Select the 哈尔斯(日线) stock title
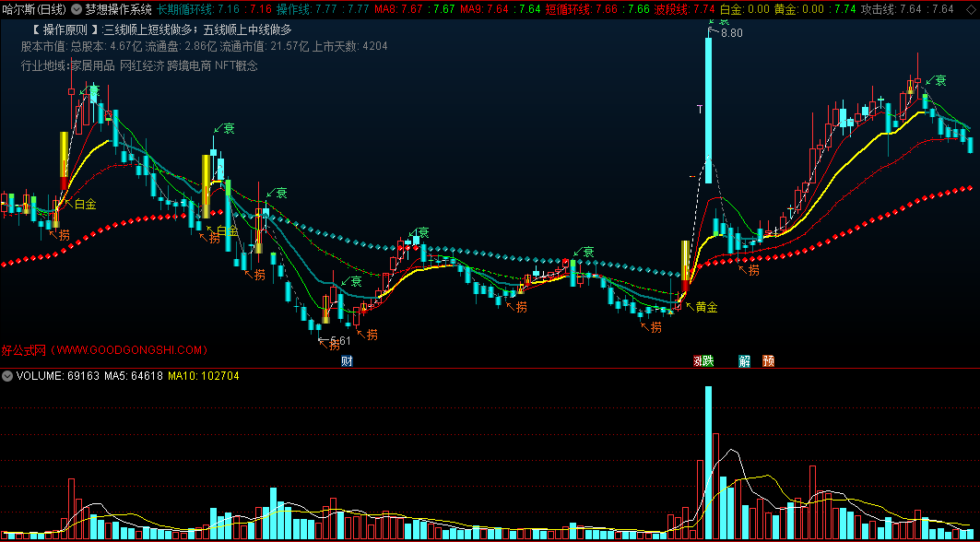 click(x=34, y=8)
